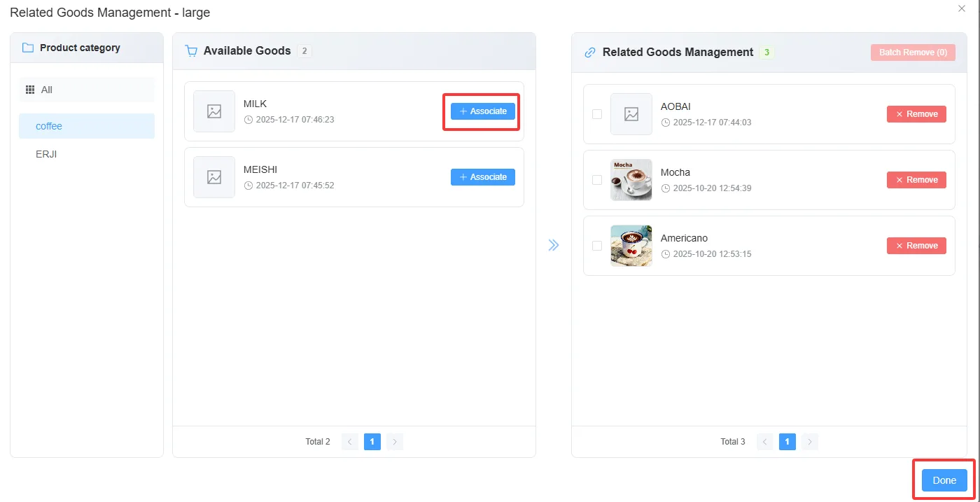Click the grid icon next to All
Screen dimensions: 980x502
point(30,90)
